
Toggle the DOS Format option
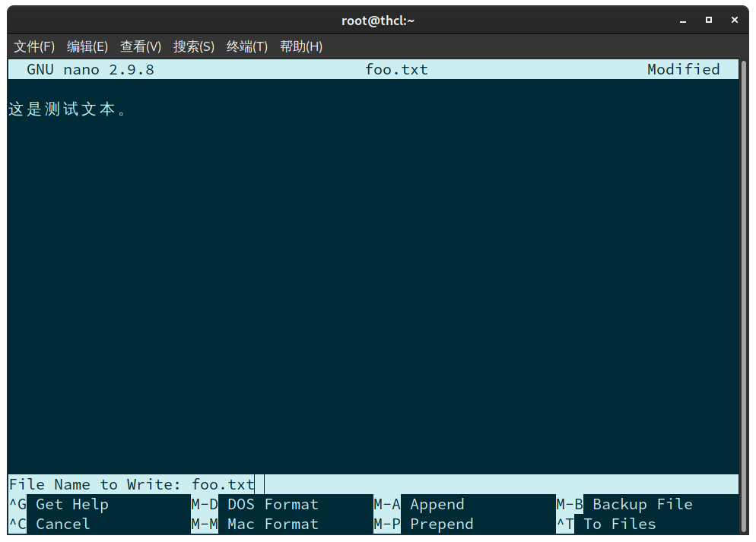pos(272,505)
